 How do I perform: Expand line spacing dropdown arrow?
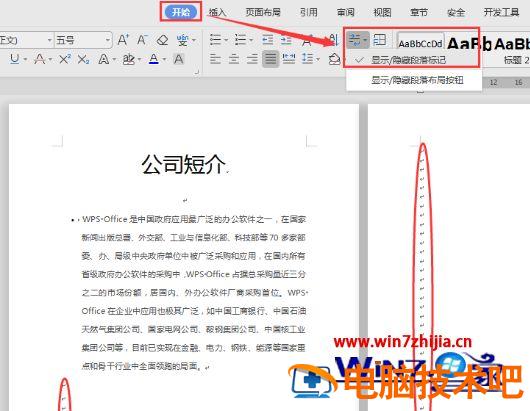(318, 59)
